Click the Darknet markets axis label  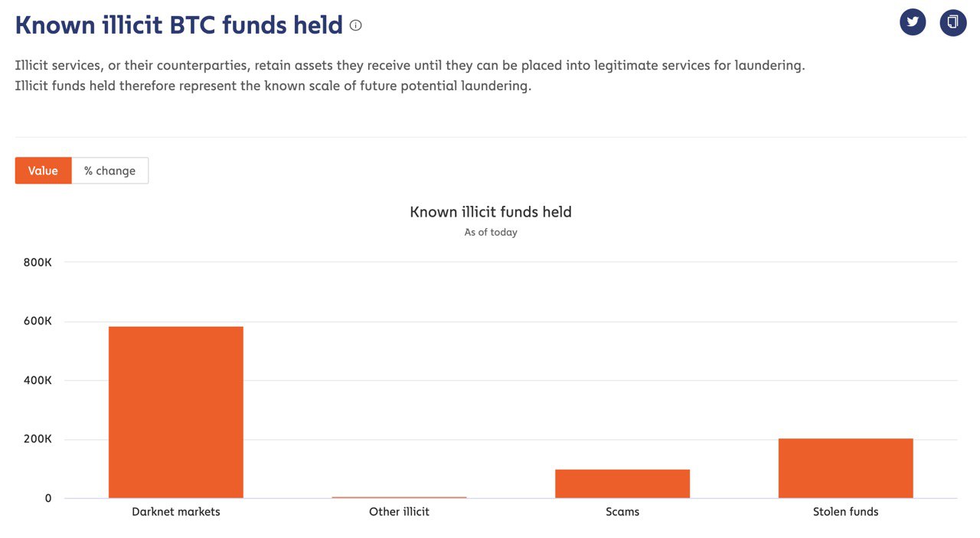point(176,511)
